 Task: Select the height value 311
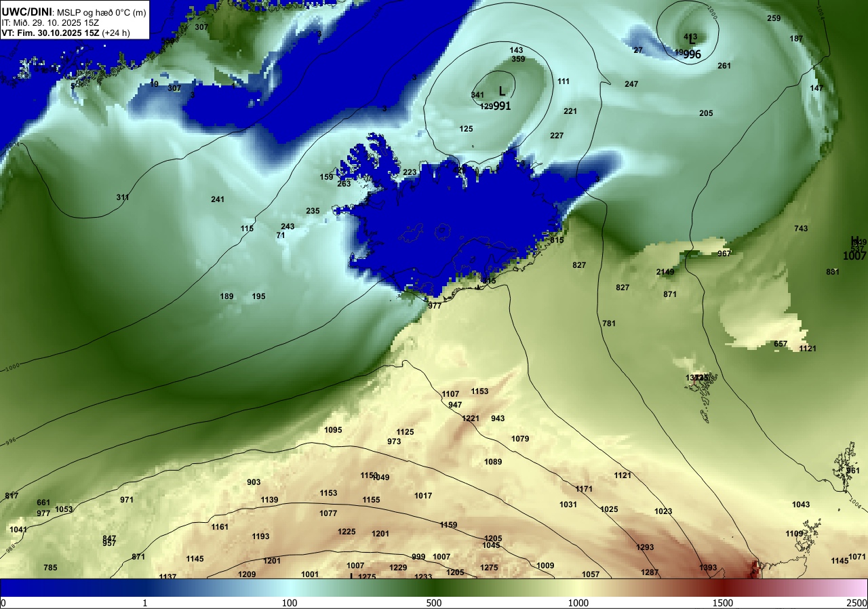tap(122, 197)
